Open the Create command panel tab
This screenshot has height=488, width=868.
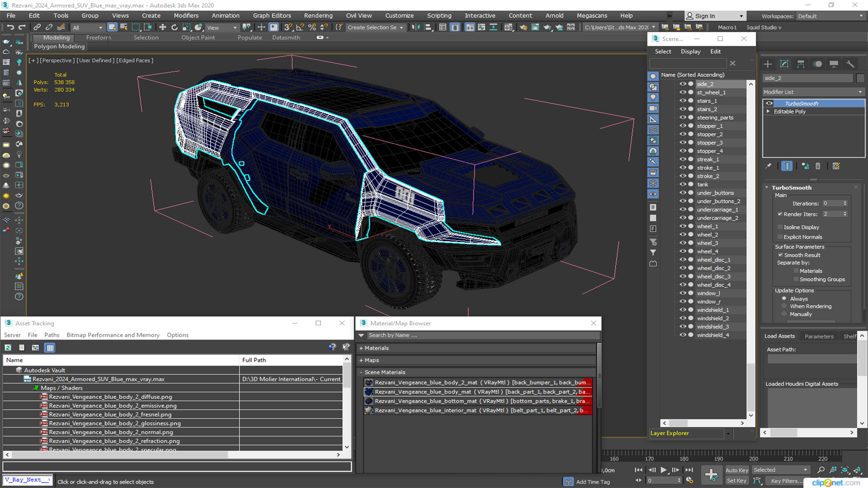768,64
